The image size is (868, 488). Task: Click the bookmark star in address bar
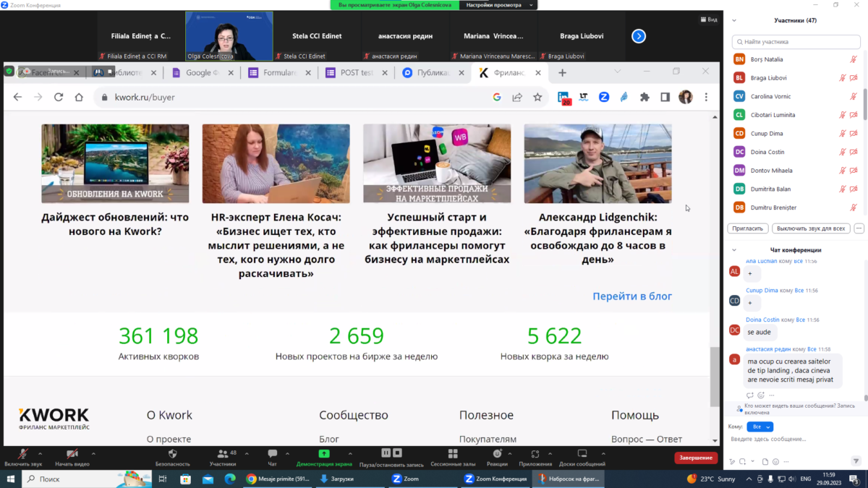537,97
